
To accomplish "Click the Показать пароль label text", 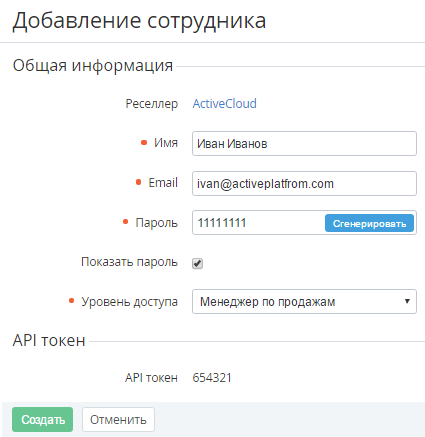I will click(129, 262).
